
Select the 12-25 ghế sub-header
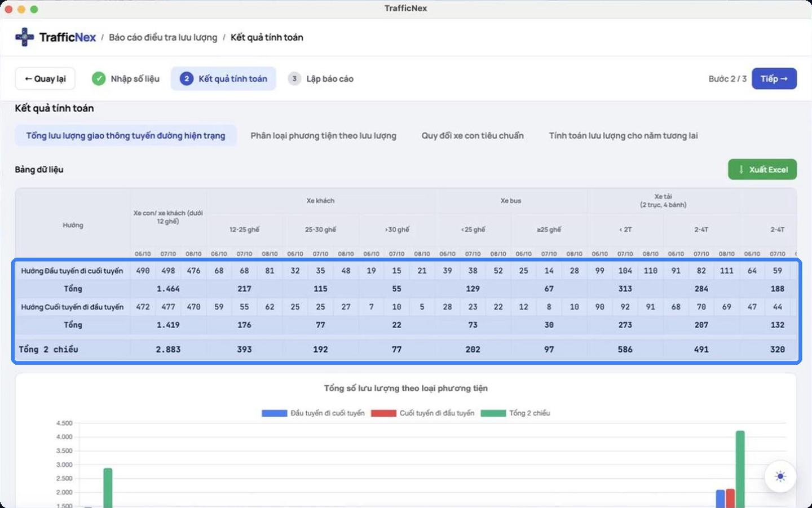tap(244, 229)
